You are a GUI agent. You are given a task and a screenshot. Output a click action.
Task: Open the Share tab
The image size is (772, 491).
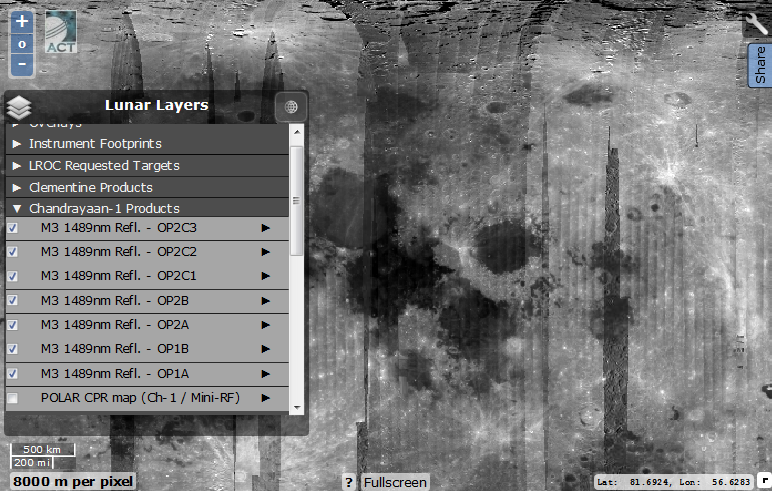[x=761, y=65]
